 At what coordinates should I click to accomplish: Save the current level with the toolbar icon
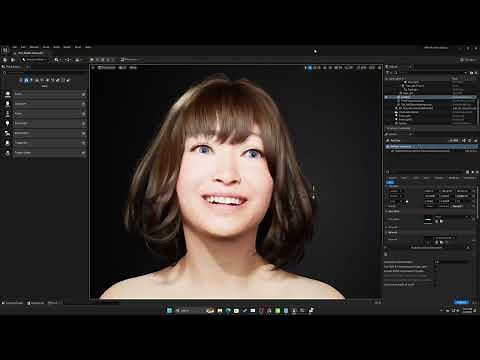pyautogui.click(x=5, y=60)
